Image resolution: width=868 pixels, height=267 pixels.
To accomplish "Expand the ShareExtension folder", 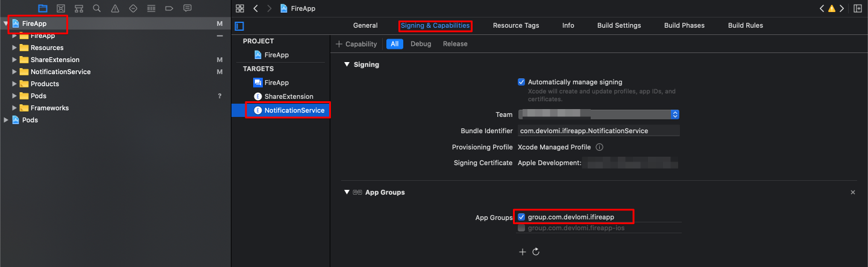I will (x=14, y=60).
